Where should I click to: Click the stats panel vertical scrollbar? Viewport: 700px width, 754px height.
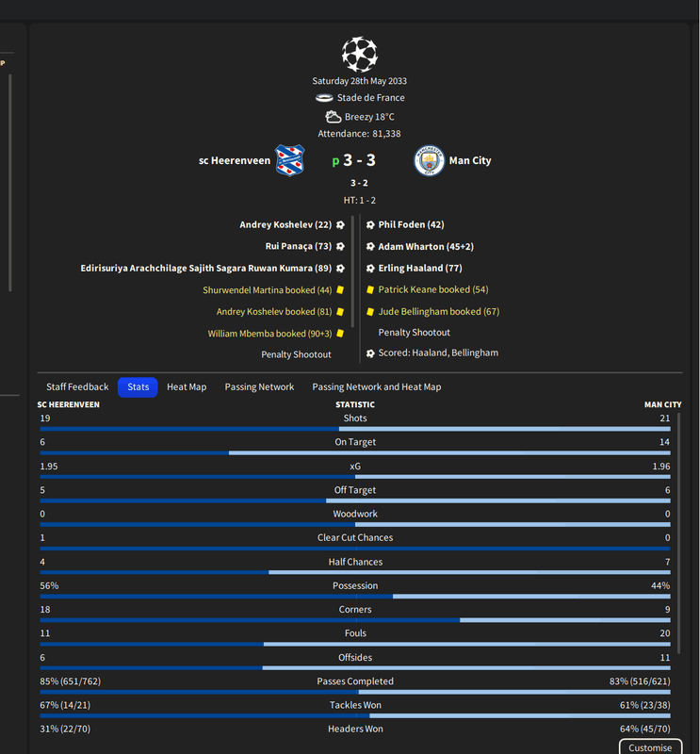tap(678, 533)
